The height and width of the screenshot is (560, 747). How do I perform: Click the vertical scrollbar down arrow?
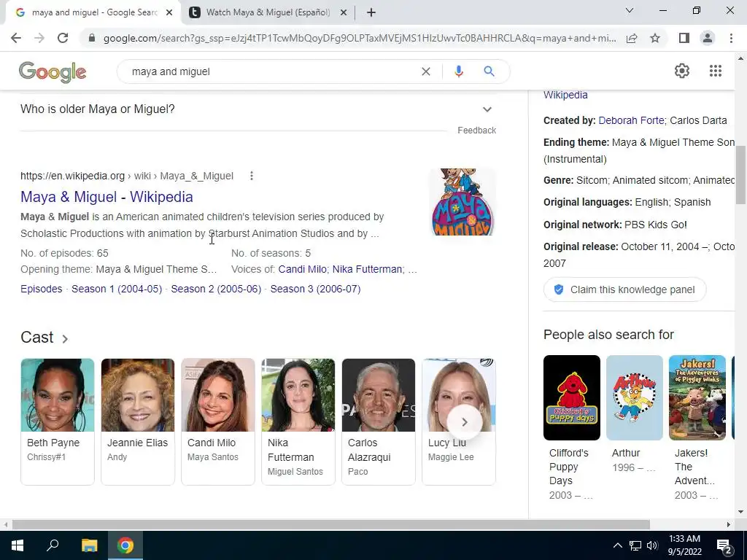click(740, 512)
